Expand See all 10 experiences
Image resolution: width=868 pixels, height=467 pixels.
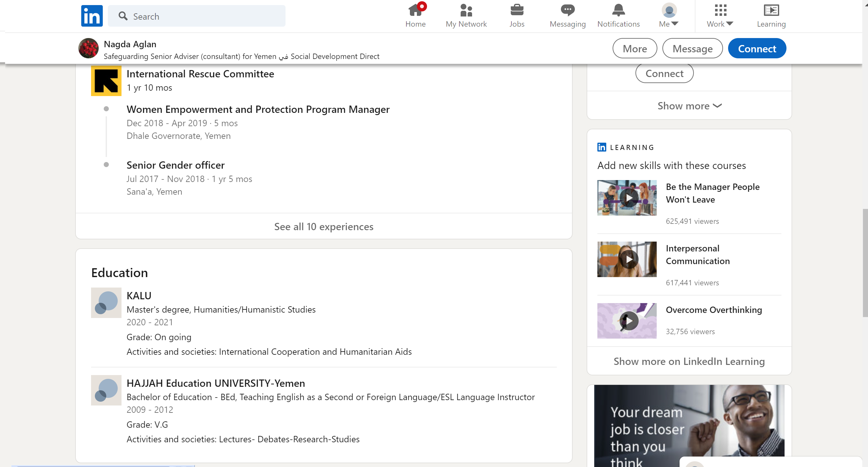324,227
